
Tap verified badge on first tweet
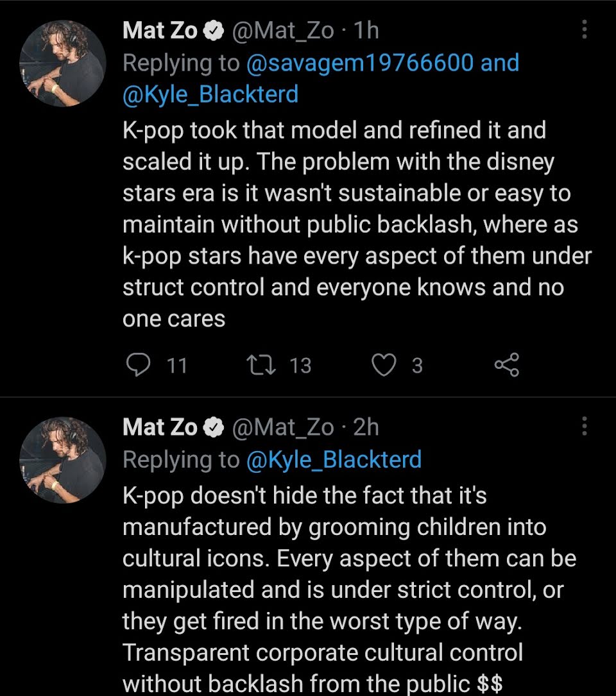[214, 31]
